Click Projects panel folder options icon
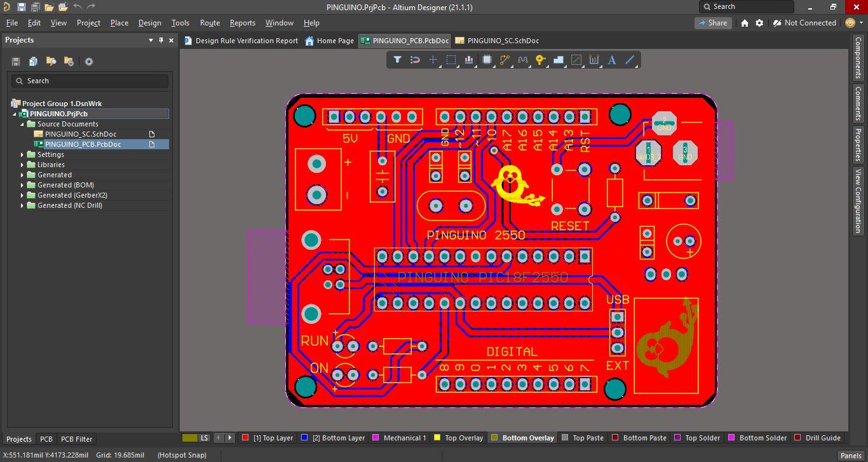This screenshot has width=868, height=462. click(x=69, y=62)
